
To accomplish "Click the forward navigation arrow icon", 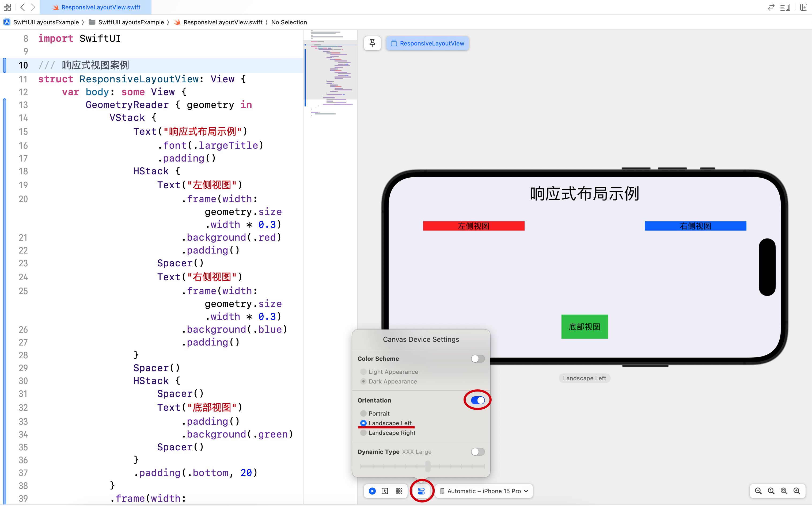I will point(33,6).
